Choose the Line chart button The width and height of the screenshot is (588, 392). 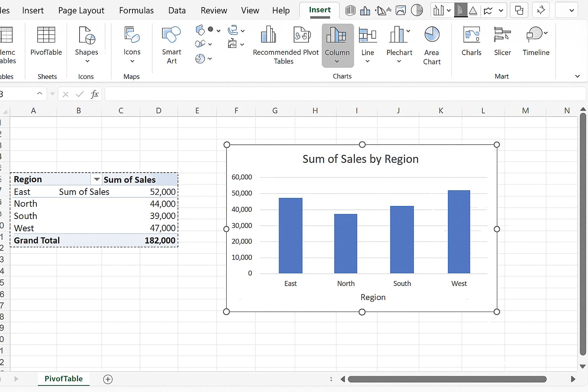(x=367, y=45)
